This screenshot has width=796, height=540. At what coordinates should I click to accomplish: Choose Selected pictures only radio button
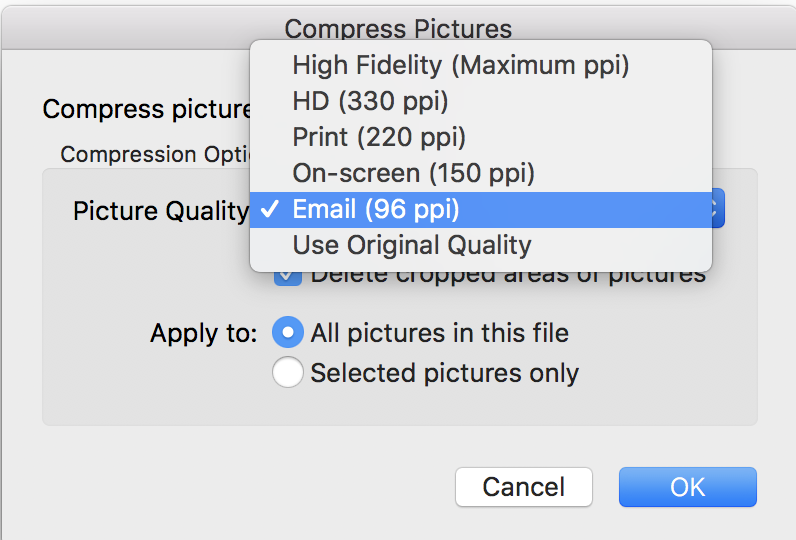pyautogui.click(x=288, y=373)
